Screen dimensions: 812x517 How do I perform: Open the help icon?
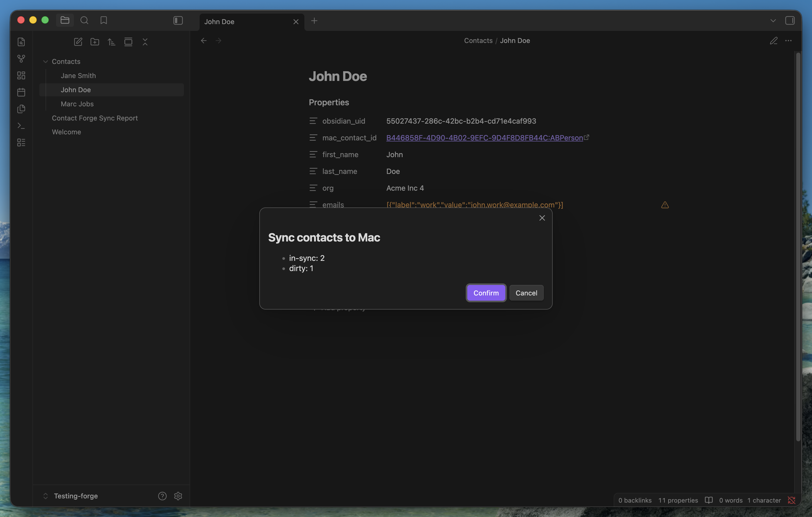coord(162,496)
